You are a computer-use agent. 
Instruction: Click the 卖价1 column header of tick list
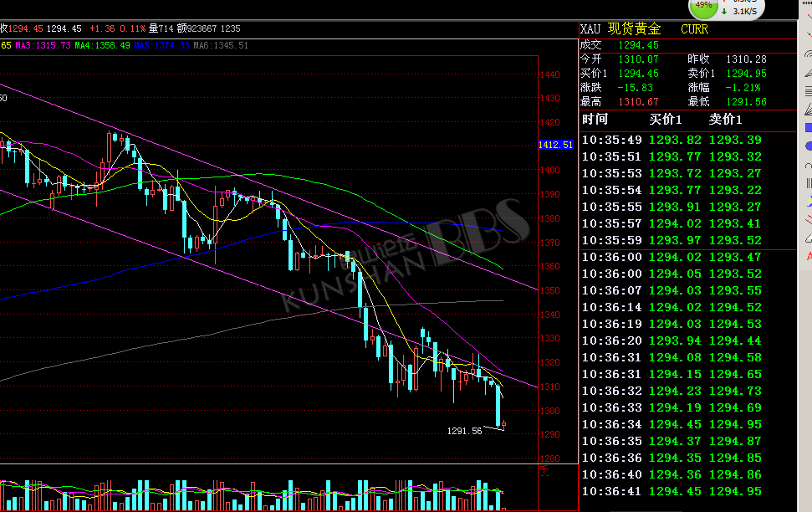click(x=725, y=120)
